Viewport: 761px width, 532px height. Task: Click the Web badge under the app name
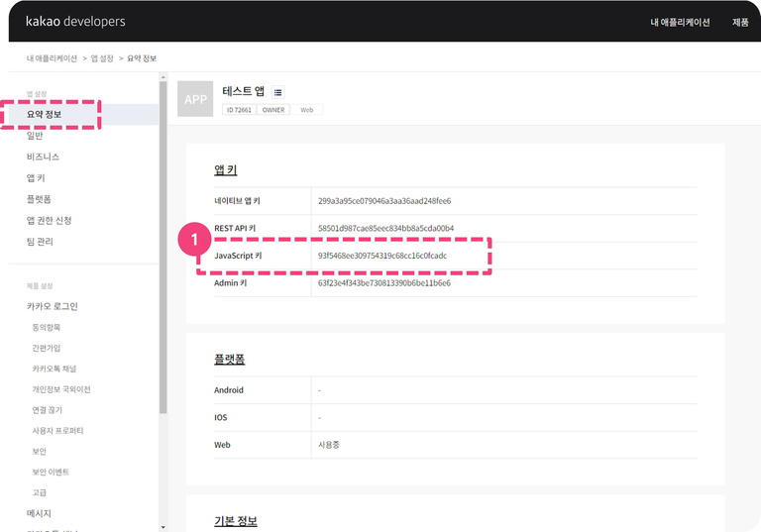coord(307,110)
